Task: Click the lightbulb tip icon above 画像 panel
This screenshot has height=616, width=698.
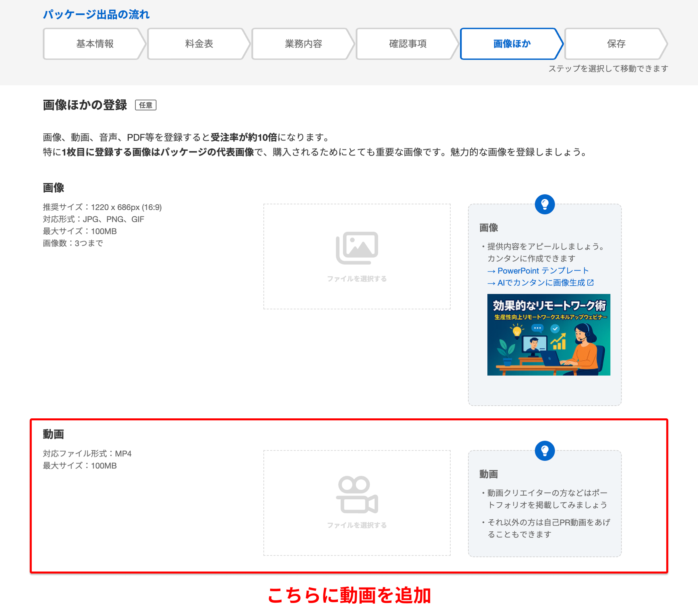Action: 545,204
